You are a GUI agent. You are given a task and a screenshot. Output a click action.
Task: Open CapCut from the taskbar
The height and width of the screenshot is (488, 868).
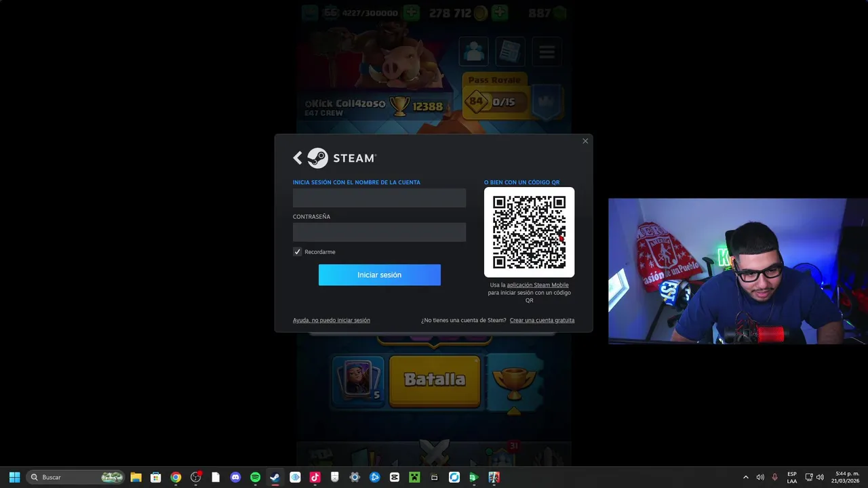tap(395, 477)
